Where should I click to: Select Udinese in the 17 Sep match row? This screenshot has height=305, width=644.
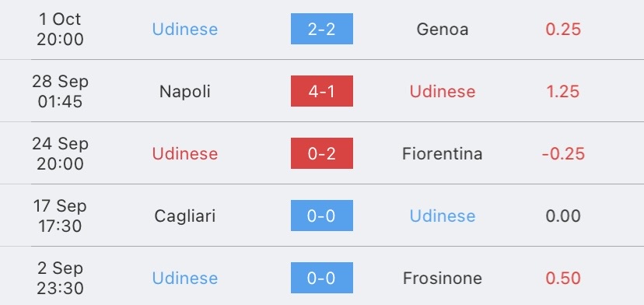[443, 216]
